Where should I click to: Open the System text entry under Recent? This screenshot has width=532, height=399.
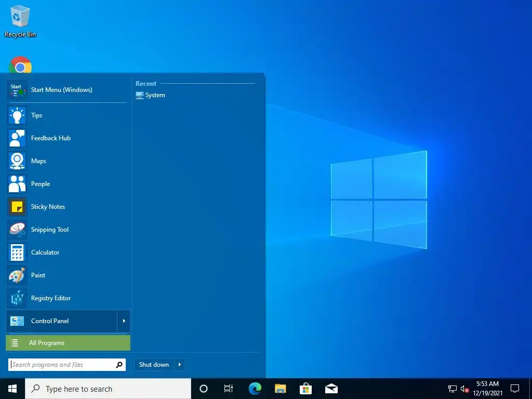155,96
